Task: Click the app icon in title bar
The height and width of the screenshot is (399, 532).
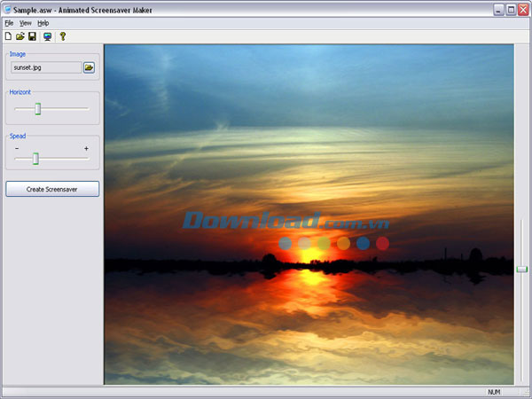Action: [x=7, y=10]
